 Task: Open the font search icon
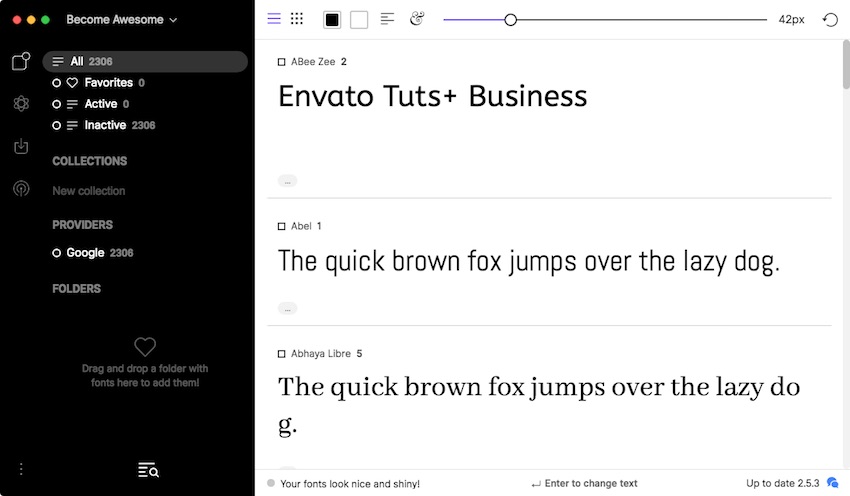coord(148,471)
